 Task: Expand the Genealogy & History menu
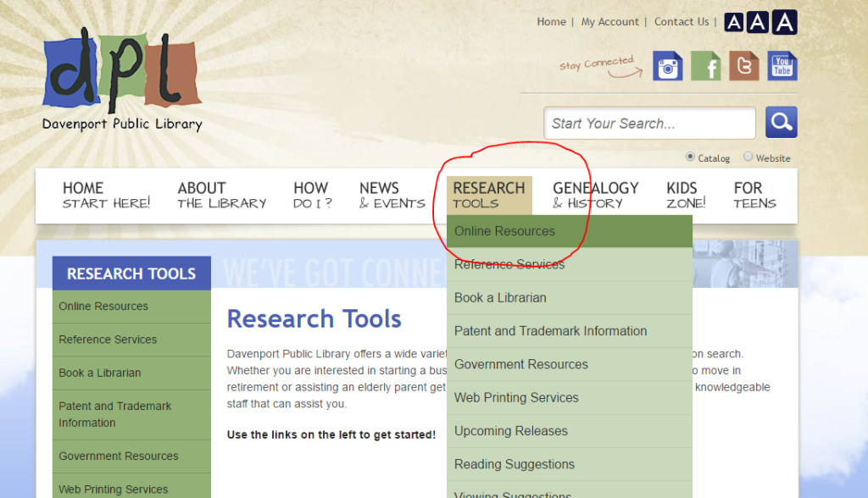pyautogui.click(x=595, y=195)
